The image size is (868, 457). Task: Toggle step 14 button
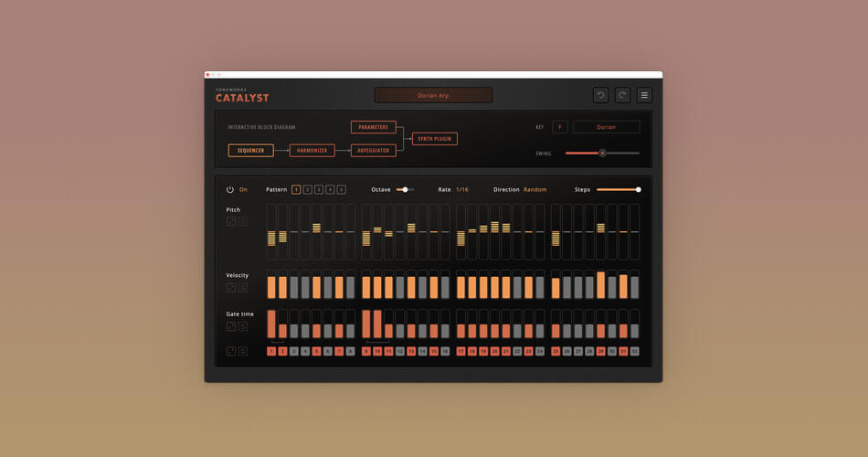[422, 351]
